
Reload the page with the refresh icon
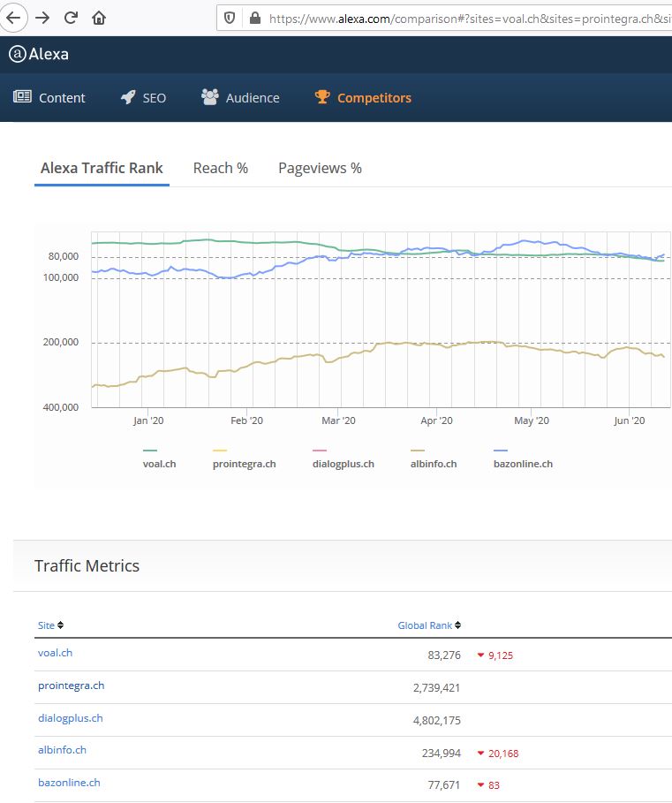[x=71, y=17]
